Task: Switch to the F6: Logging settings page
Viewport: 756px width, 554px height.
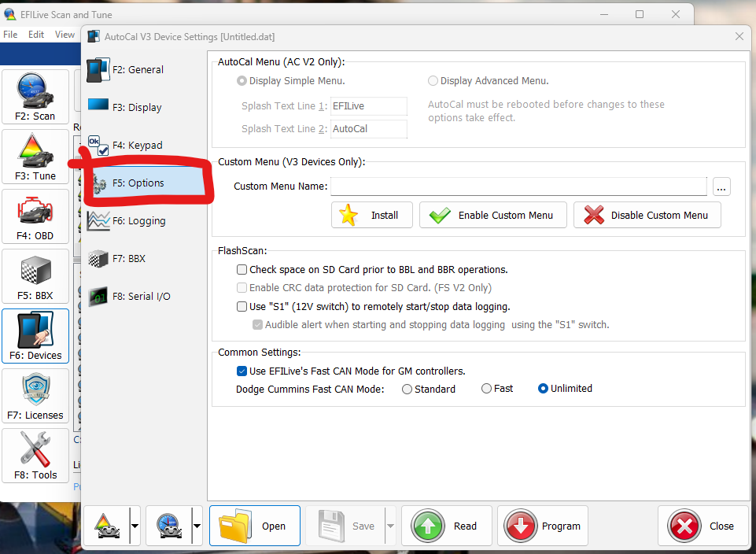Action: point(145,221)
